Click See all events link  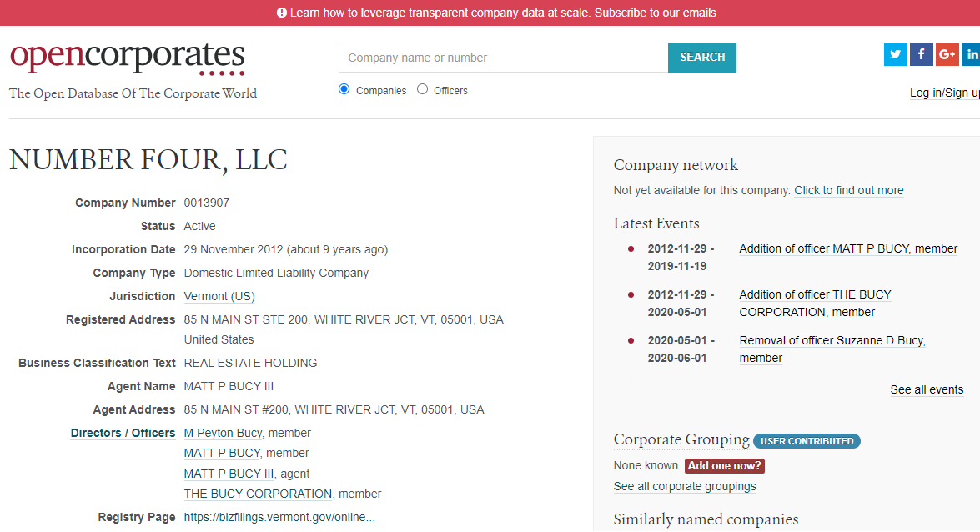[927, 389]
